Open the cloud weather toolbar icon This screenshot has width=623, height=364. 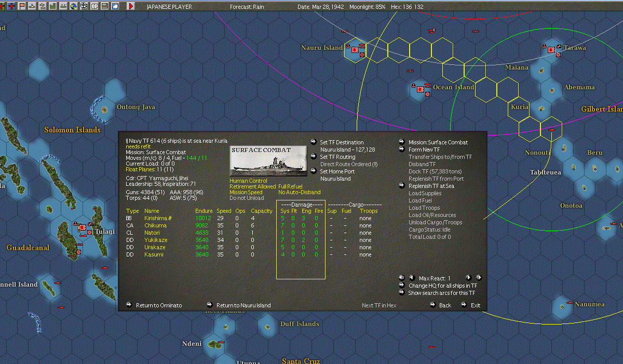click(115, 6)
